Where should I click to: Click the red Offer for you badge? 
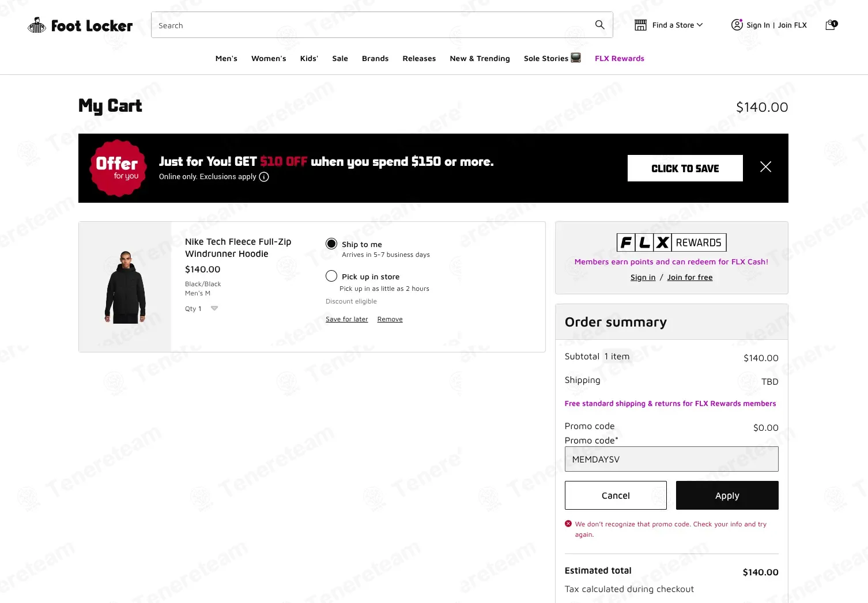[118, 168]
